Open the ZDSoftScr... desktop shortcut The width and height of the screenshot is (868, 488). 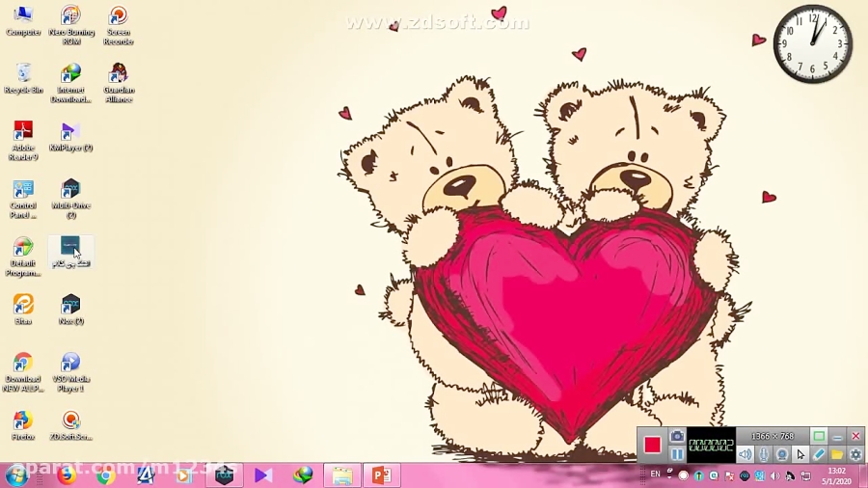(x=70, y=425)
